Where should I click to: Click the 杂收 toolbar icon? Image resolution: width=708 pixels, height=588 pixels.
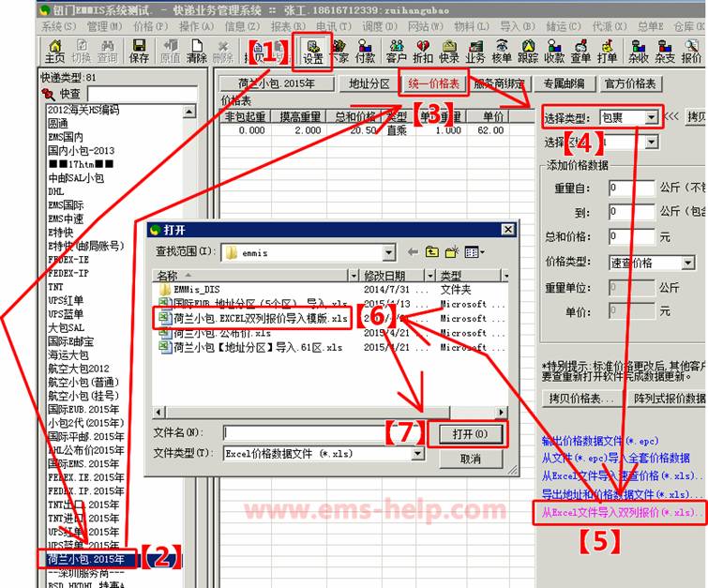(x=639, y=51)
